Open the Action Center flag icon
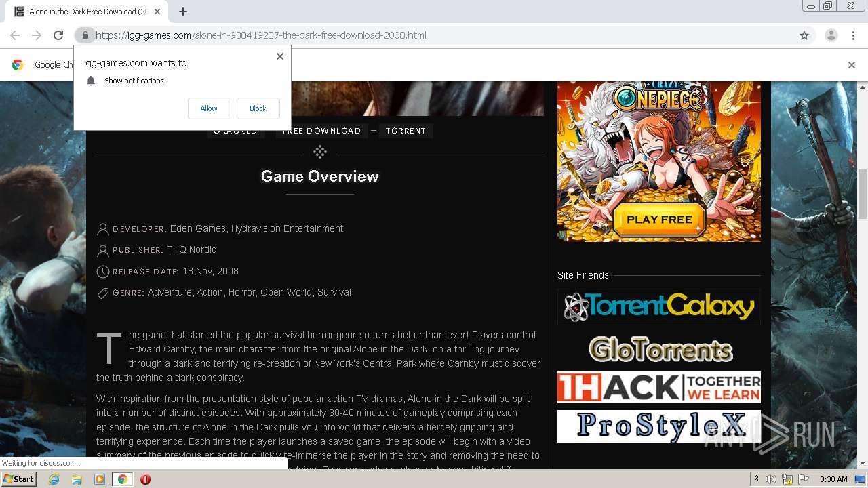Image resolution: width=868 pixels, height=488 pixels. (804, 479)
